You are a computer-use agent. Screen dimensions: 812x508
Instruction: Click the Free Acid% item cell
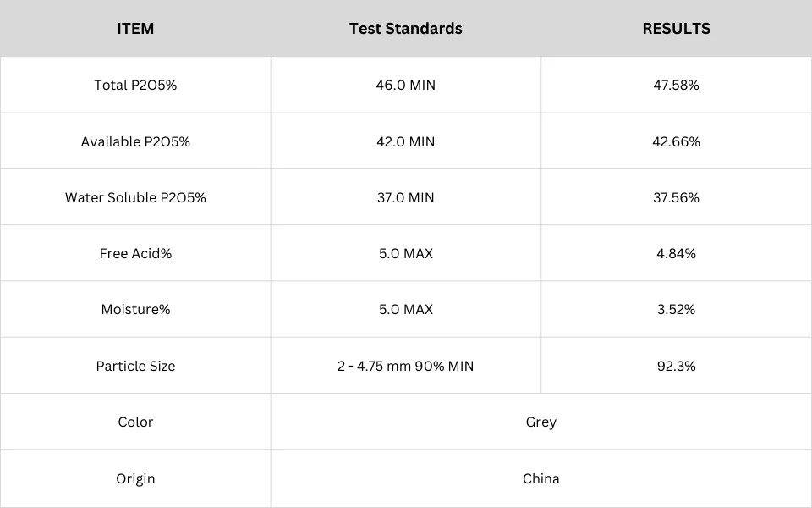tap(135, 253)
